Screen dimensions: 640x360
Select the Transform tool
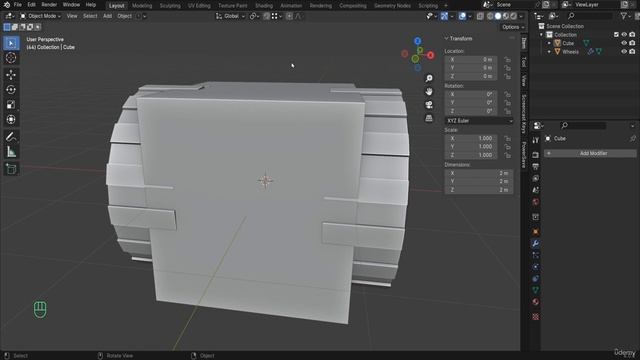[11, 120]
